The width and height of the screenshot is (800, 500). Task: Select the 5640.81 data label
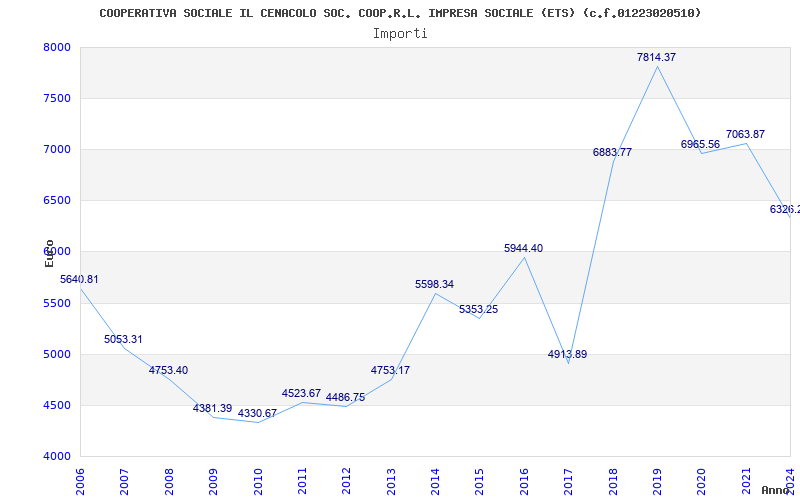80,280
